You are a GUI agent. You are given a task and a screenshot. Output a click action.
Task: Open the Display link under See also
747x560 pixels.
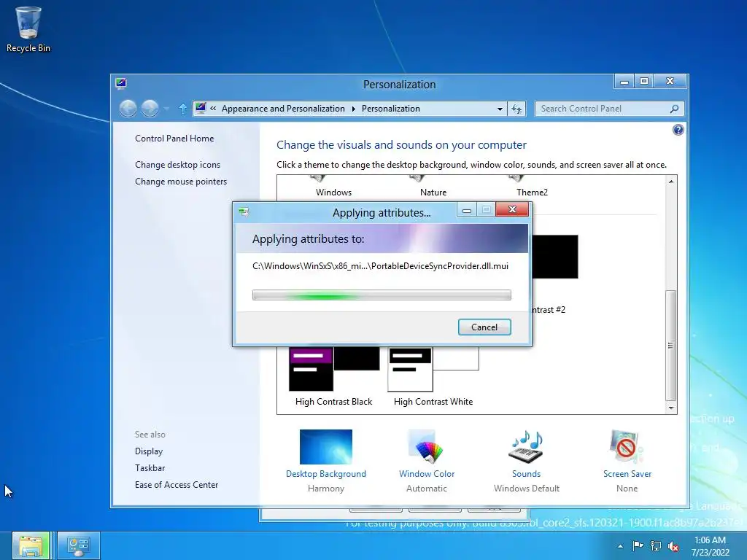[149, 451]
